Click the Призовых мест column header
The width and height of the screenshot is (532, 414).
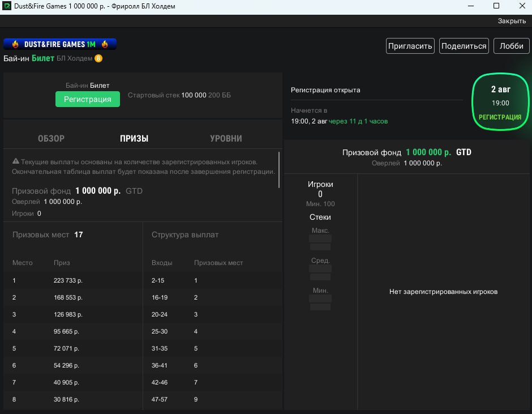(x=218, y=263)
